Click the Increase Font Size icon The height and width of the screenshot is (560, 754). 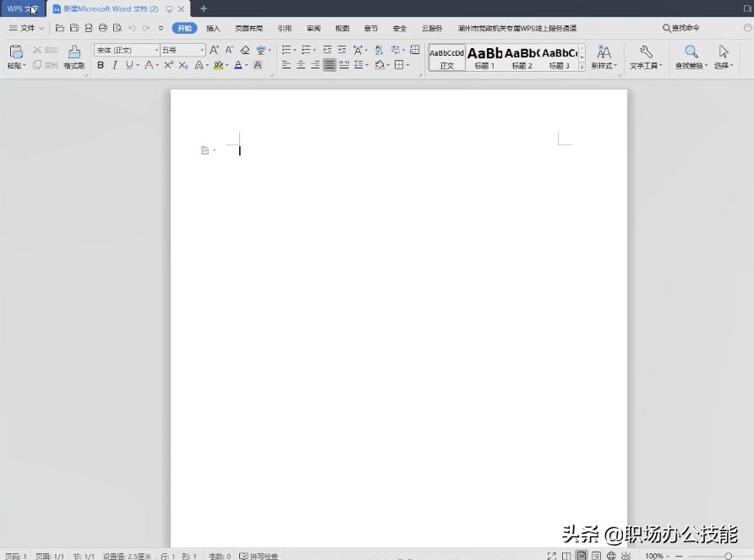[215, 50]
